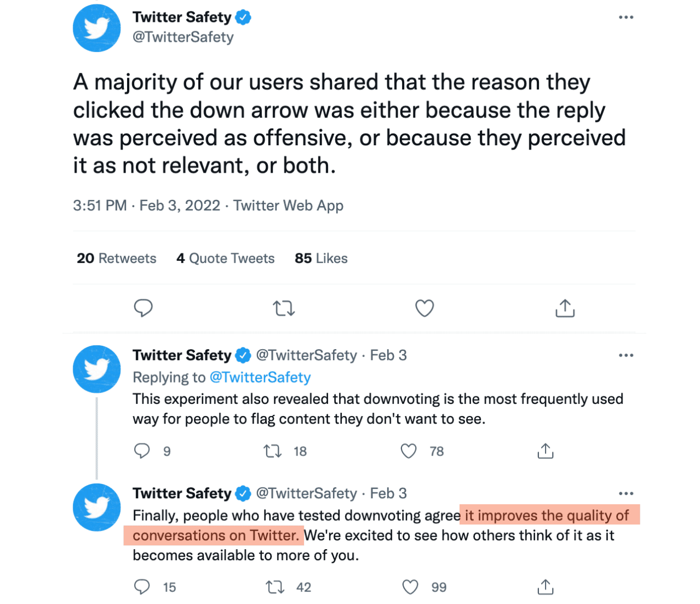Like the bottom reply showing 99 likes
The width and height of the screenshot is (700, 604).
409,586
